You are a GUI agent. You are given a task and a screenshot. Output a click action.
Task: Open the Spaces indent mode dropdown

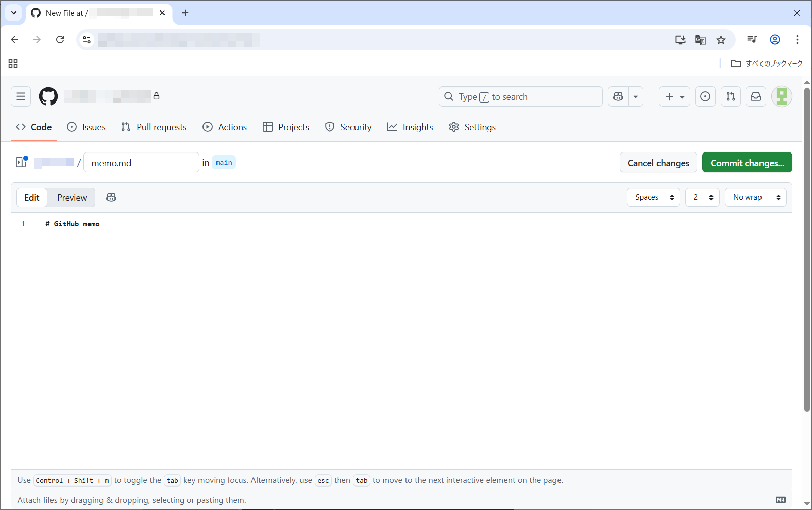[653, 197]
